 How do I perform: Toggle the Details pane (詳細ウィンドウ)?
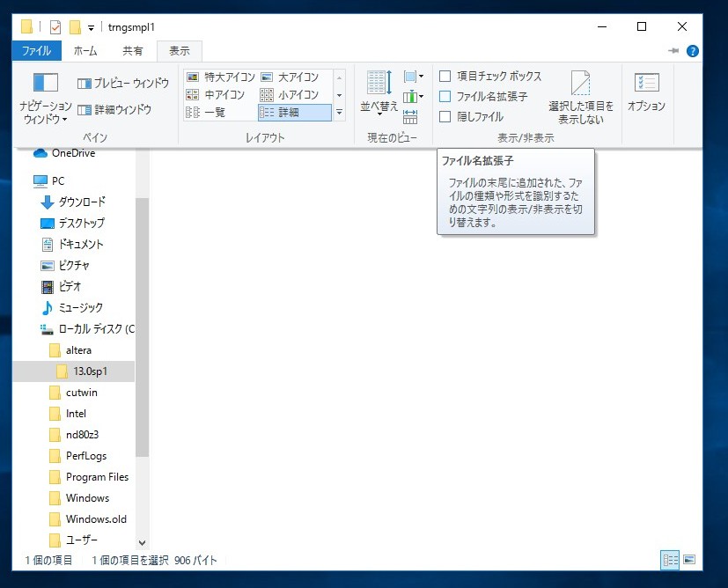point(114,110)
